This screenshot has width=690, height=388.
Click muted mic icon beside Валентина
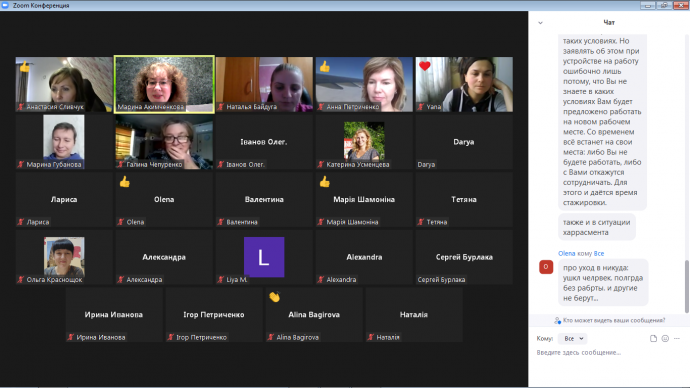tap(220, 222)
